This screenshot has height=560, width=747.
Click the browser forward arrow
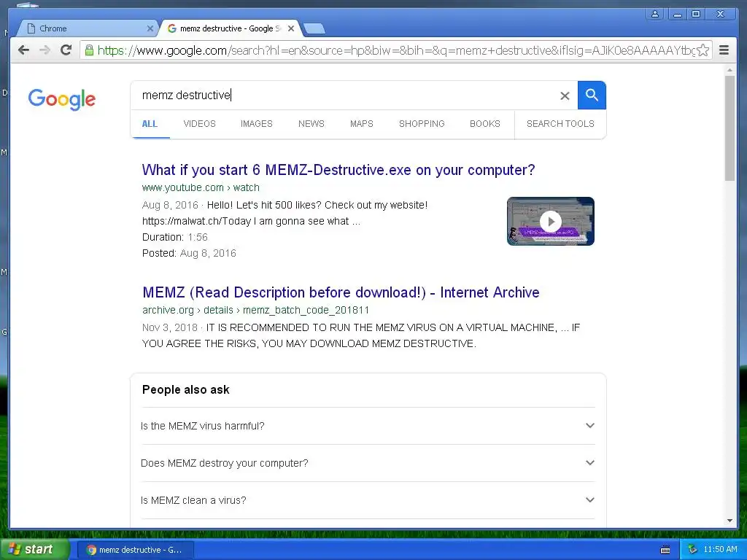click(x=44, y=50)
